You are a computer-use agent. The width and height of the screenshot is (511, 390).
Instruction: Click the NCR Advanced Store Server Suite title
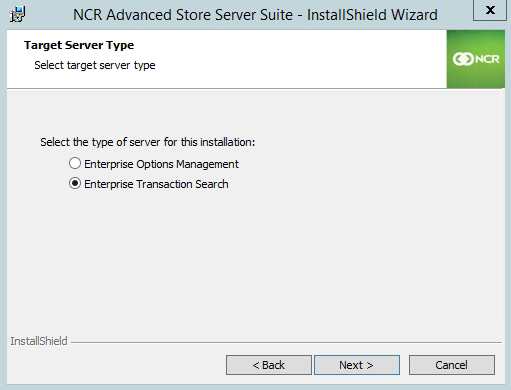(x=255, y=15)
